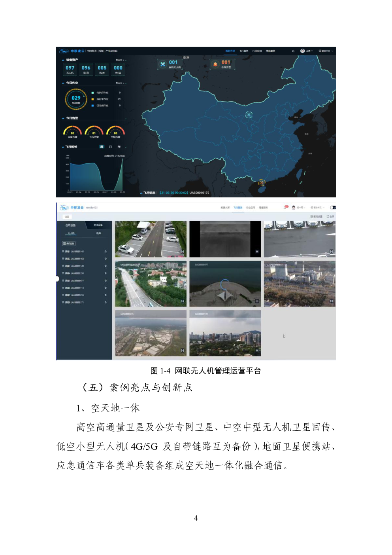The width and height of the screenshot is (392, 555).
Task: Click the drone marker in central China
Action: [249, 115]
